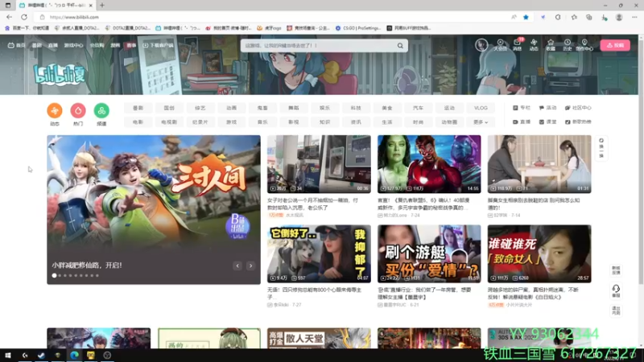Click the browser address bar URL
The height and width of the screenshot is (362, 644).
[x=74, y=17]
